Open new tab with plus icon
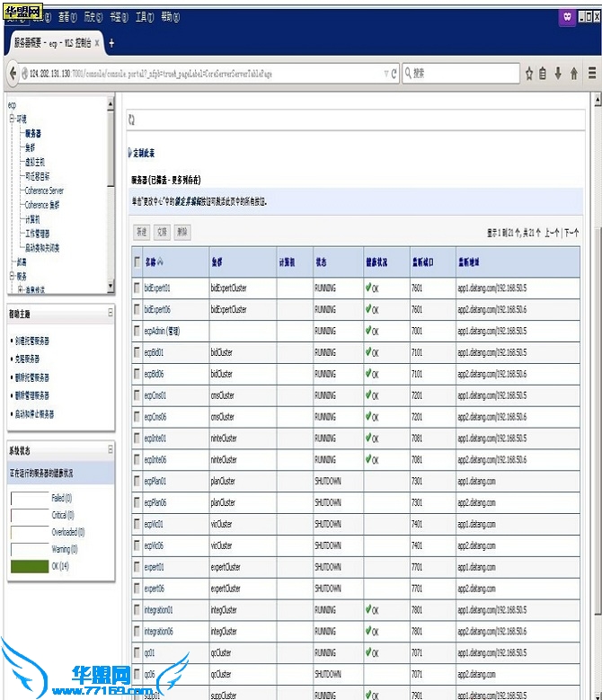This screenshot has width=602, height=700. click(x=111, y=42)
